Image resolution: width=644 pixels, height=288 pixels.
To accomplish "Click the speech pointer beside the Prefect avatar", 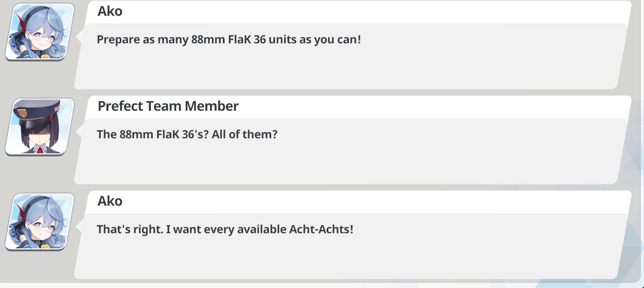I will (79, 130).
